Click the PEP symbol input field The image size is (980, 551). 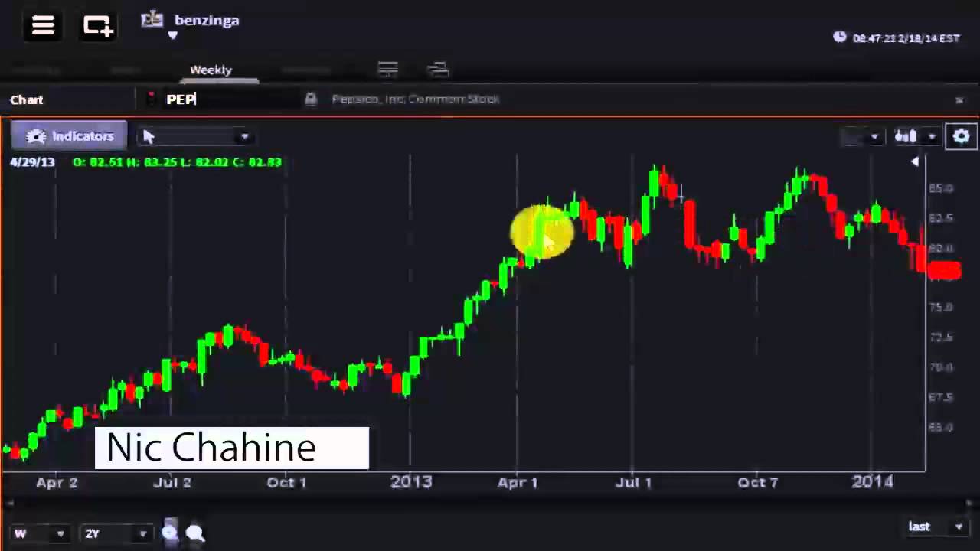(x=230, y=99)
